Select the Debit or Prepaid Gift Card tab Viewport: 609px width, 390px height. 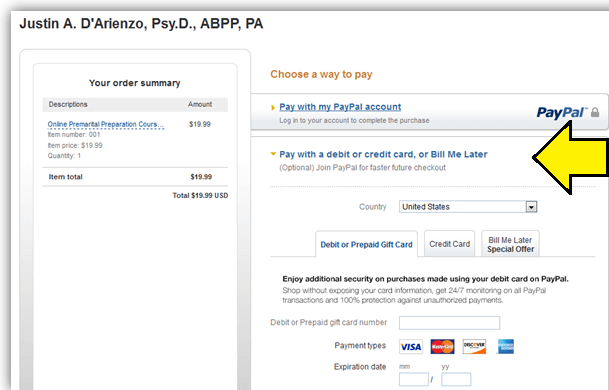coord(366,244)
